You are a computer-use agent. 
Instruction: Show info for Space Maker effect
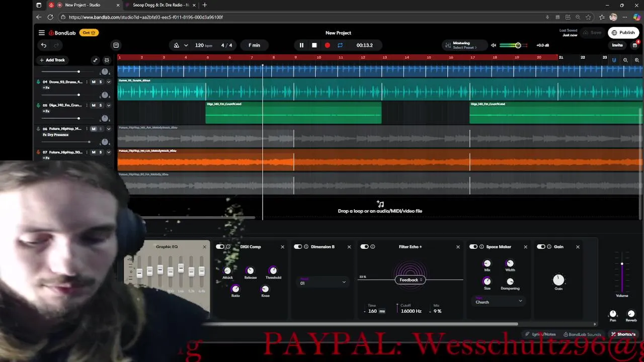click(x=481, y=247)
